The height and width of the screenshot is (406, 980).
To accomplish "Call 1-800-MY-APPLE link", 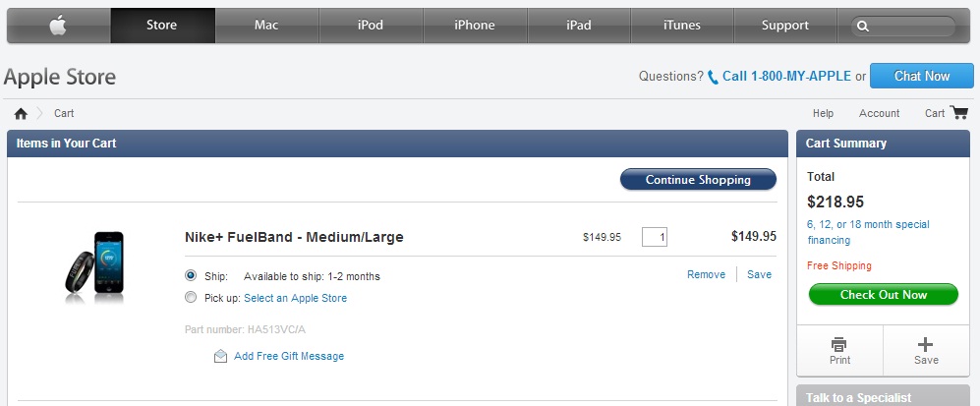I will coord(786,77).
